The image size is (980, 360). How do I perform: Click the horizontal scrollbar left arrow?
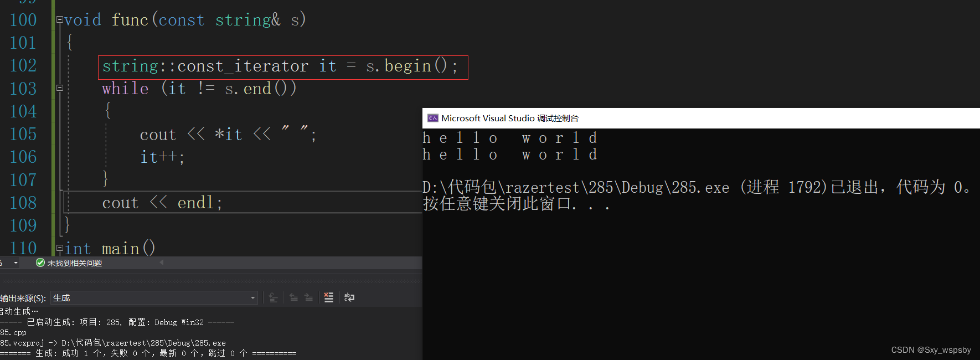tap(162, 263)
